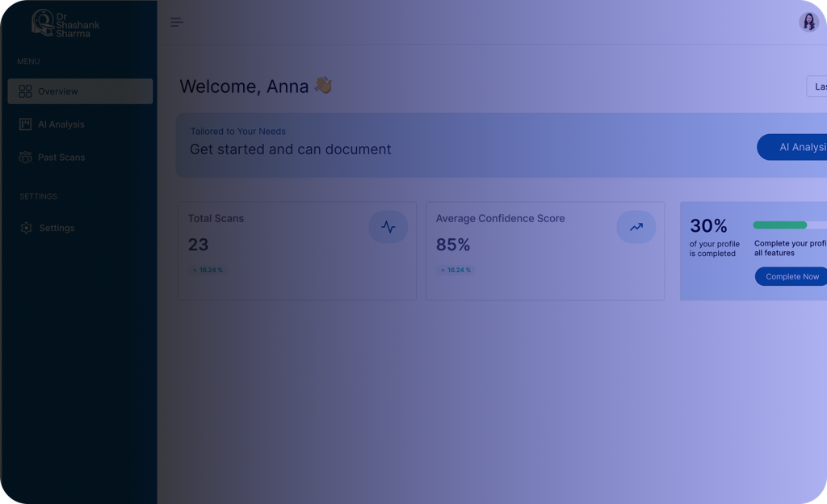Click the blue AI Analysis banner button
Viewport: 827px width, 504px height.
pos(791,147)
